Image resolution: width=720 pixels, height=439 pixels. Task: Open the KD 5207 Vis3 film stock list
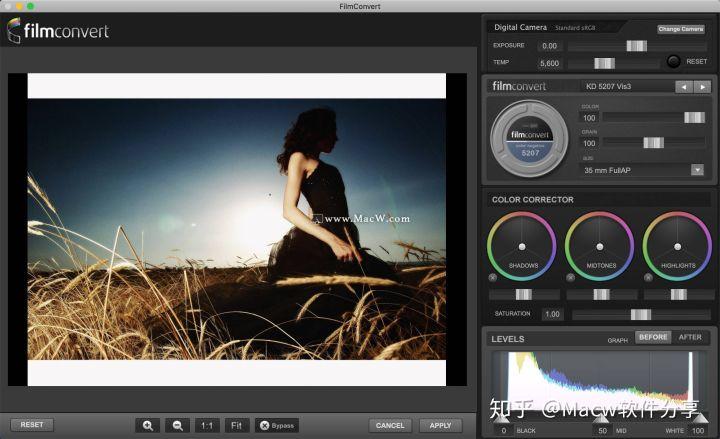(x=625, y=87)
